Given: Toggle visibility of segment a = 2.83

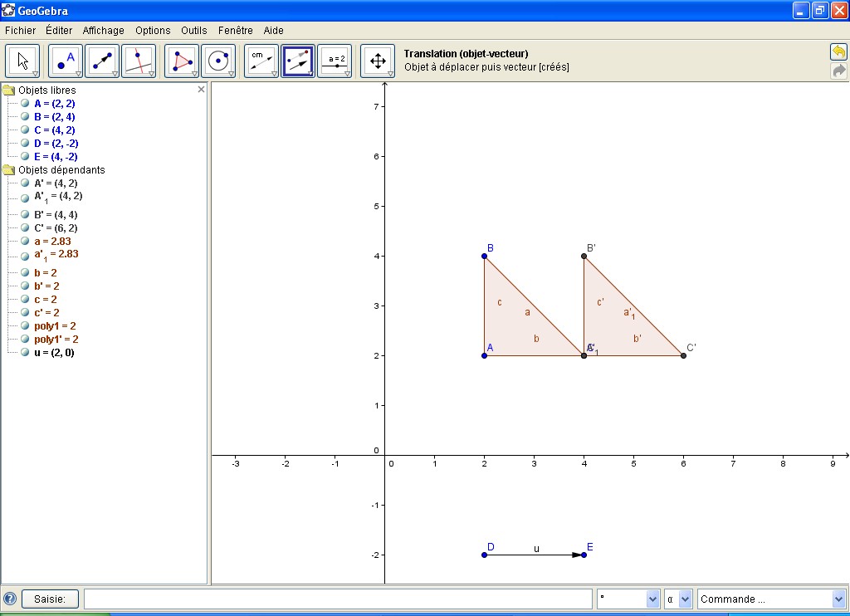Looking at the screenshot, I should [x=25, y=242].
